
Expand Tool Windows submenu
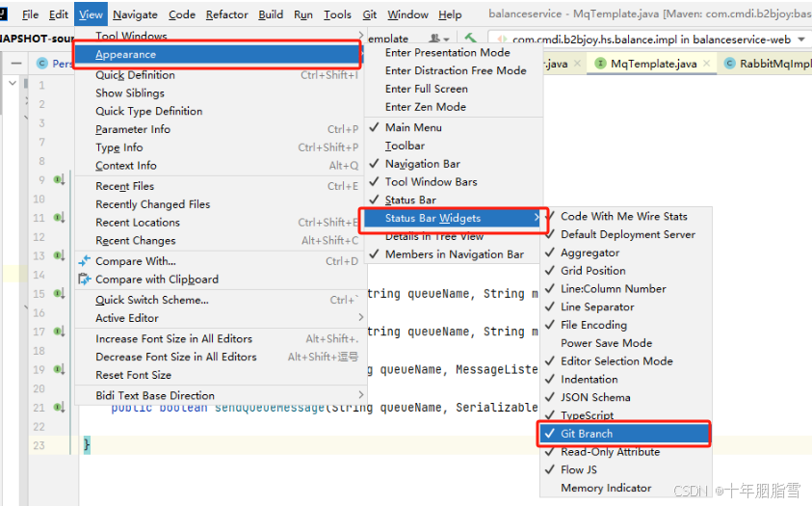pos(220,36)
